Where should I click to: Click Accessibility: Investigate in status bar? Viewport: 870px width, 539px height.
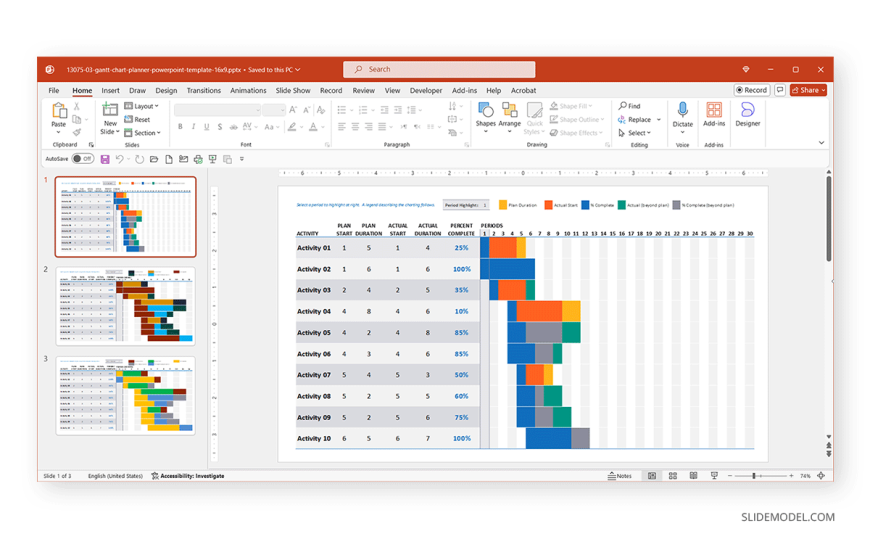pos(188,476)
